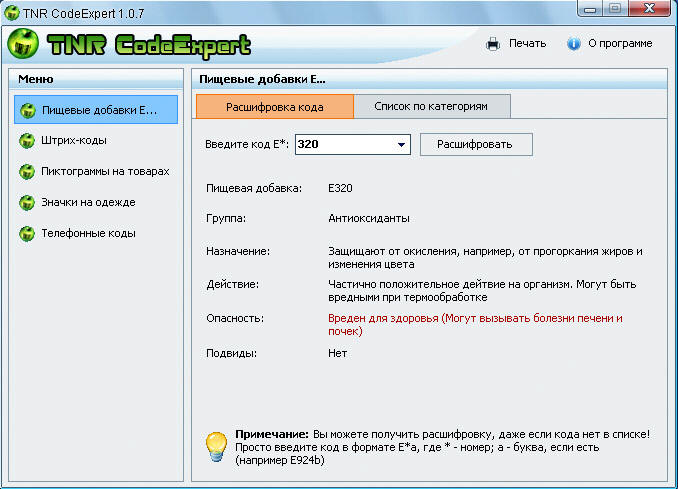678x489 pixels.
Task: Open the О программе link
Action: (620, 43)
